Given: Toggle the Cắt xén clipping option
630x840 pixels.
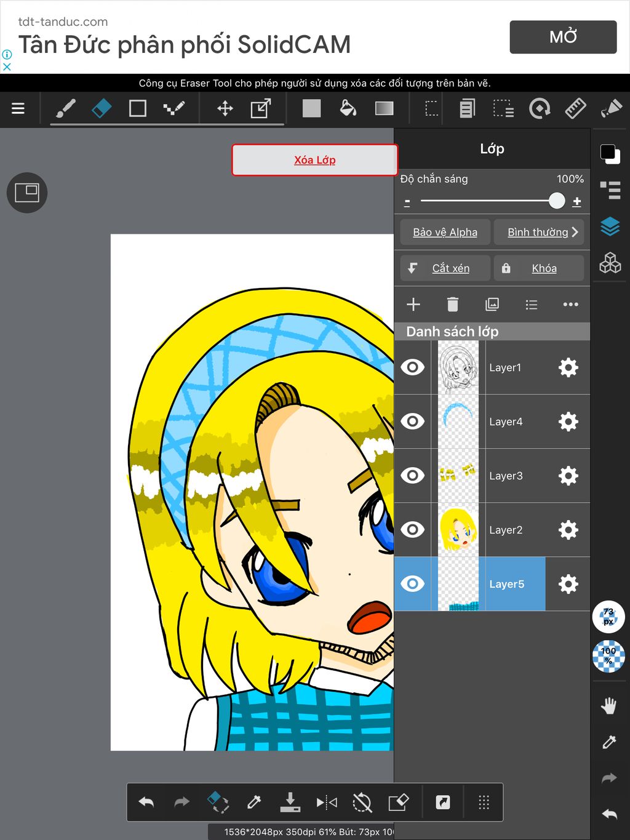Looking at the screenshot, I should (445, 268).
